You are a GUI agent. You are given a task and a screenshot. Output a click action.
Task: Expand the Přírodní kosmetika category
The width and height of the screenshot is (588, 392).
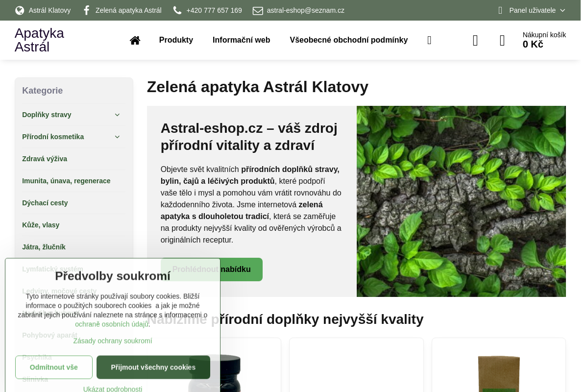click(x=117, y=137)
